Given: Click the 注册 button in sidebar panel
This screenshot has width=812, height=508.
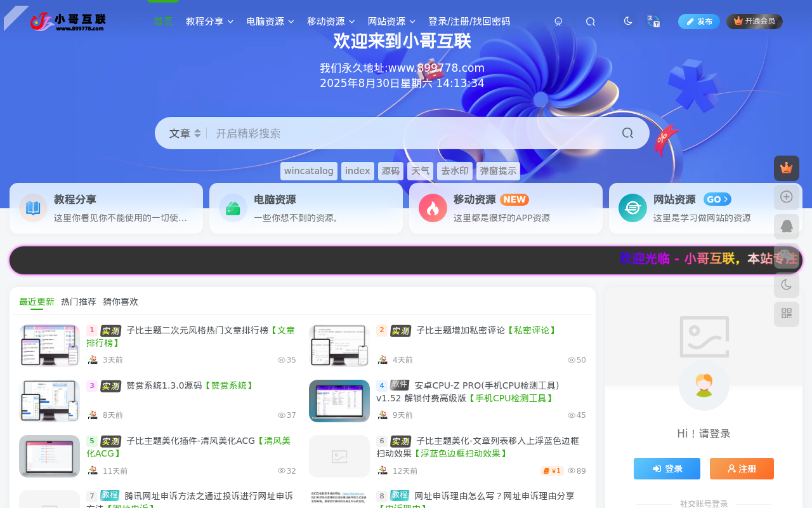Looking at the screenshot, I should (742, 469).
